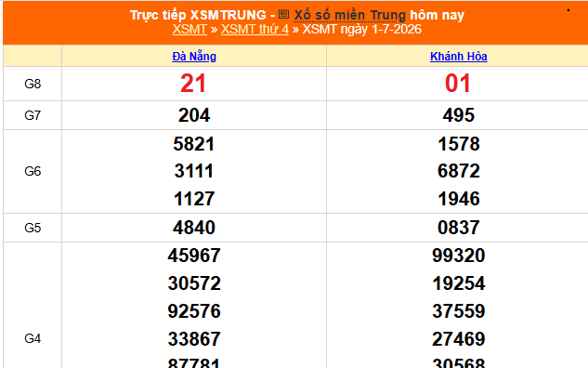Select the G5 row label

pyautogui.click(x=33, y=228)
